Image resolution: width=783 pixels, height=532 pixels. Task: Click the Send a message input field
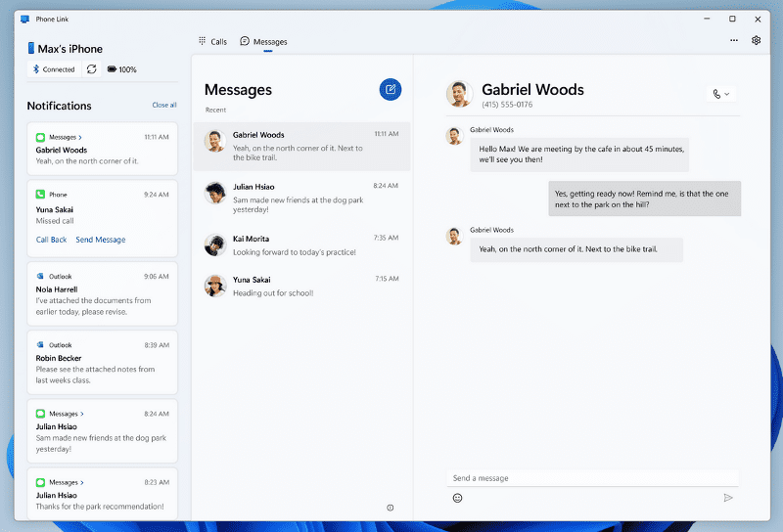(x=592, y=478)
